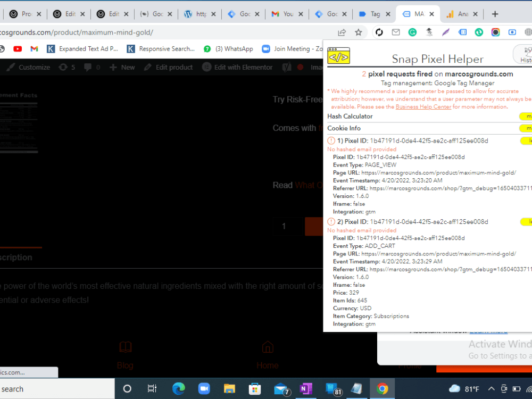Open the 'Business Help Center' link
The height and width of the screenshot is (399, 532).
click(x=423, y=106)
